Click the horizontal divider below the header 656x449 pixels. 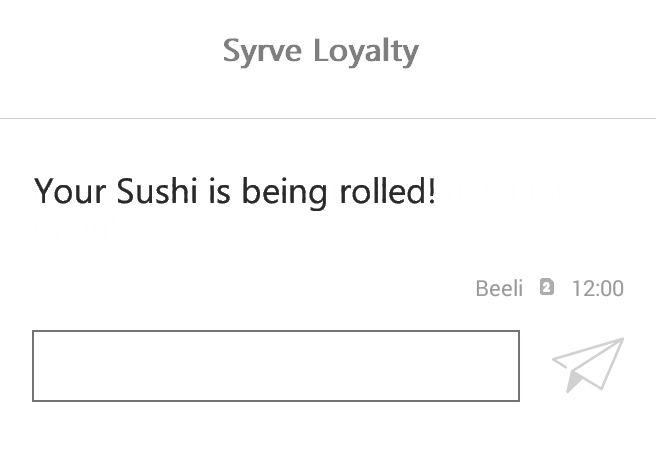328,118
